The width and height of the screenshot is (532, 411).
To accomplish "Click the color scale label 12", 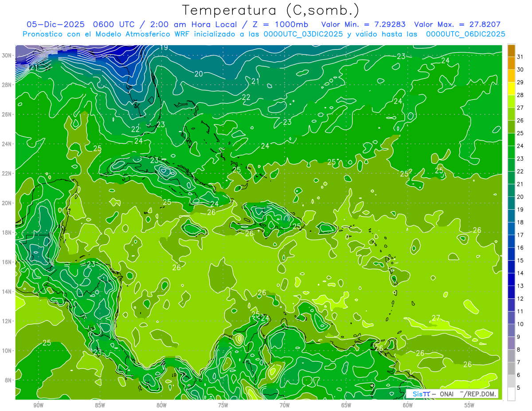I will pos(520,299).
